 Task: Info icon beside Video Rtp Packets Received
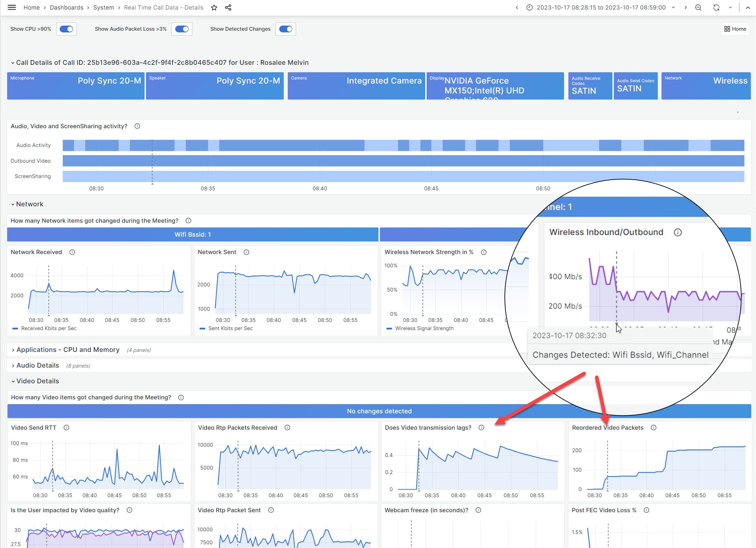287,428
